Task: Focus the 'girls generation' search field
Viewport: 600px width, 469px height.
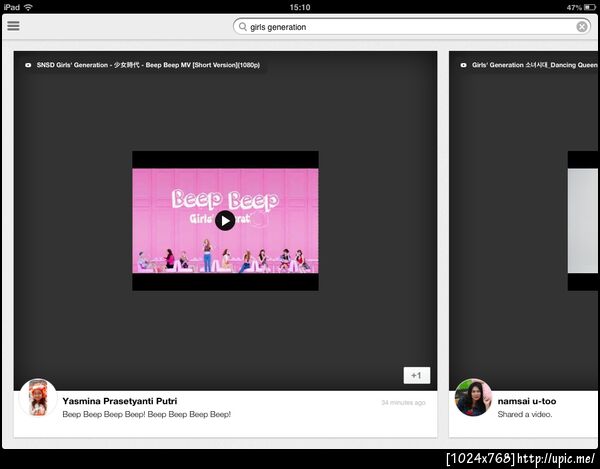Action: click(412, 27)
